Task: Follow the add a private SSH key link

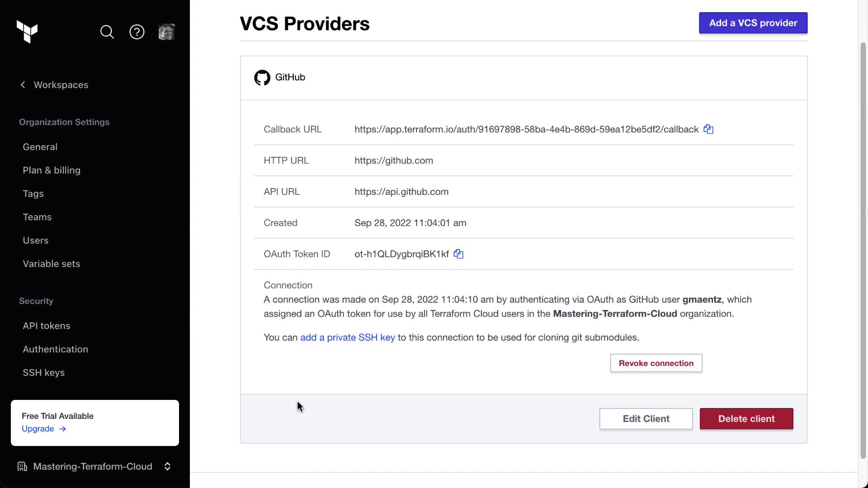Action: point(347,338)
